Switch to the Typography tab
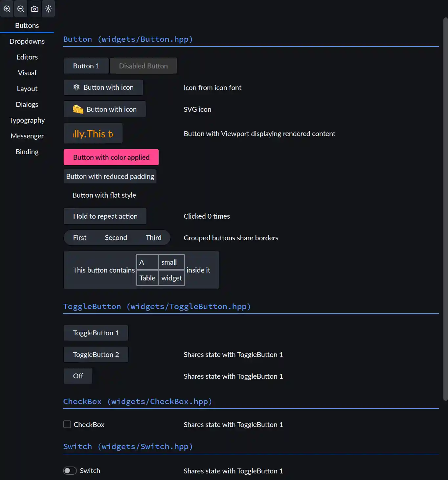The height and width of the screenshot is (480, 448). pyautogui.click(x=27, y=120)
